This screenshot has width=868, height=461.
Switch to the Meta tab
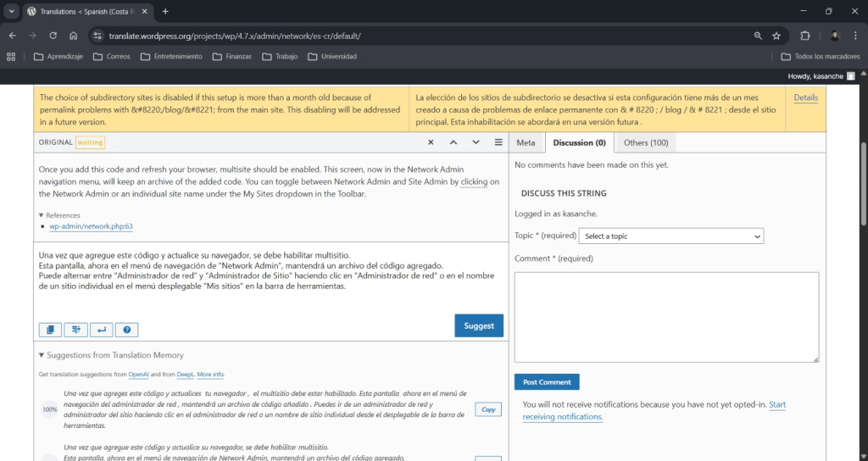[x=526, y=142]
